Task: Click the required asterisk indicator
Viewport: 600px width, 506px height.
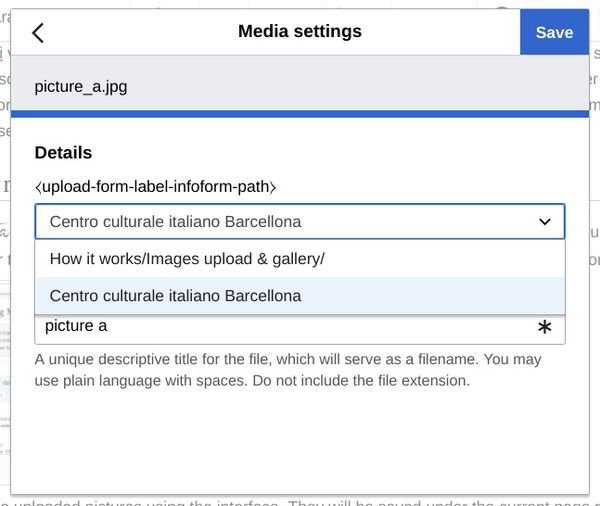Action: click(544, 328)
